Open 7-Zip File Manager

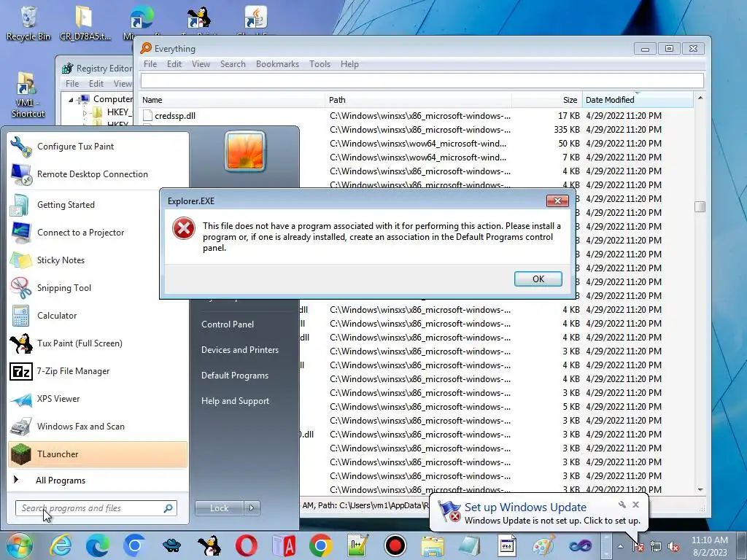[x=98, y=371]
